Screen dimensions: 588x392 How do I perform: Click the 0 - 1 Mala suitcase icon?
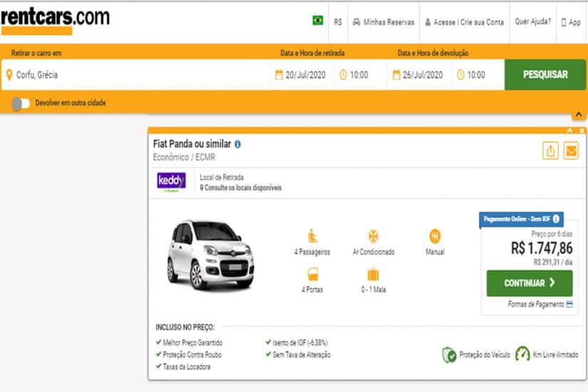(x=373, y=274)
